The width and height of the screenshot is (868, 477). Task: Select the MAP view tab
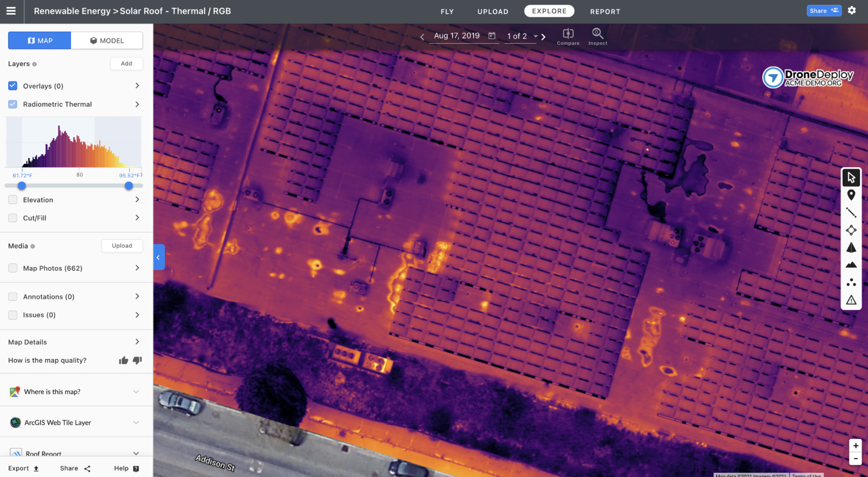(39, 41)
